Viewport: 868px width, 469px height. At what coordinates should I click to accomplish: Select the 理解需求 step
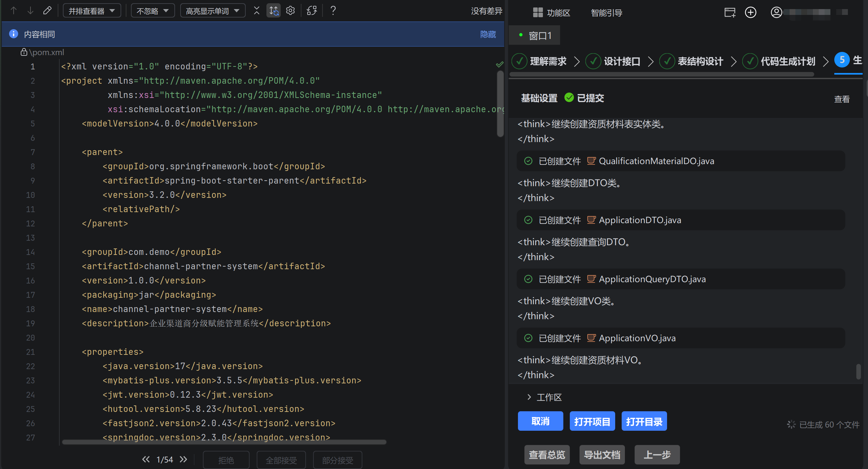[539, 61]
